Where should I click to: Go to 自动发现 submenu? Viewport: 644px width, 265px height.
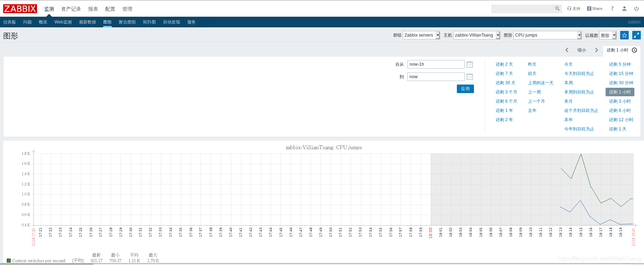[x=171, y=22]
